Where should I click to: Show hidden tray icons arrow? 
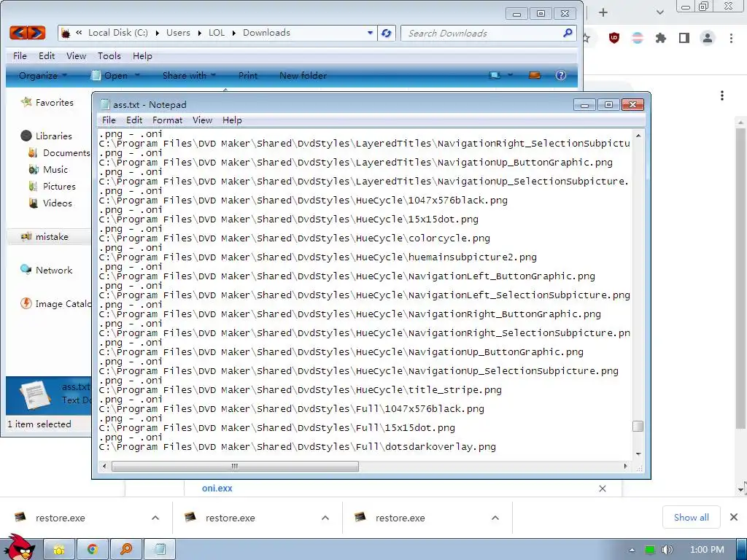tap(632, 550)
